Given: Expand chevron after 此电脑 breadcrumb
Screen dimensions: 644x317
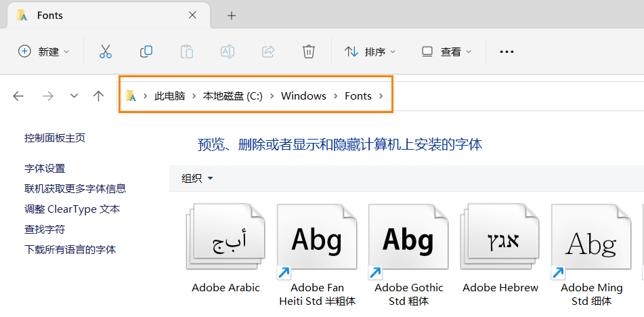Looking at the screenshot, I should click(x=194, y=96).
